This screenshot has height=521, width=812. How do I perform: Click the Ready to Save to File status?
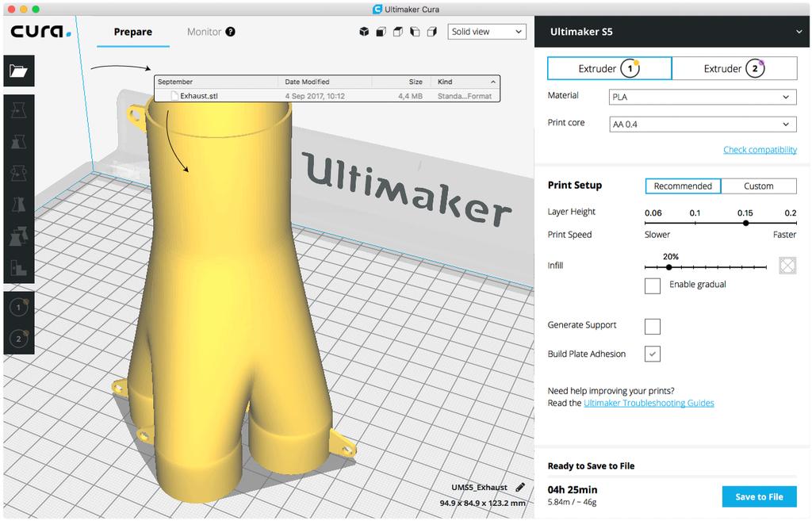tap(591, 466)
